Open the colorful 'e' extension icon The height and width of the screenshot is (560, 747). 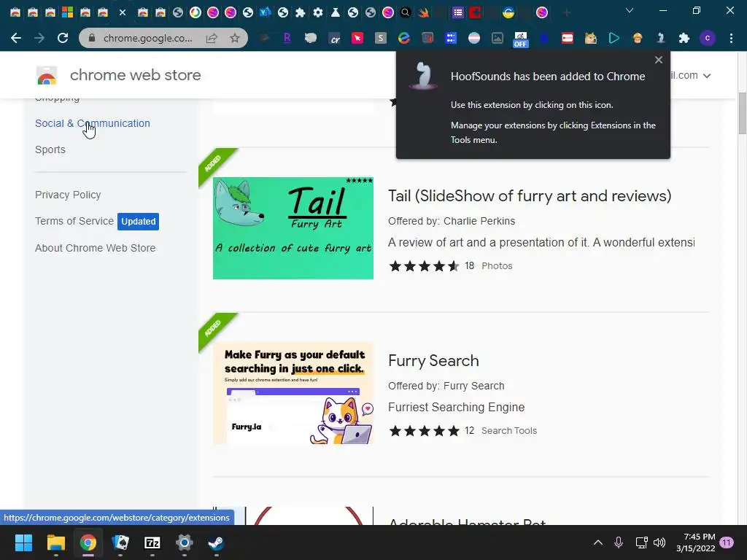pyautogui.click(x=404, y=38)
